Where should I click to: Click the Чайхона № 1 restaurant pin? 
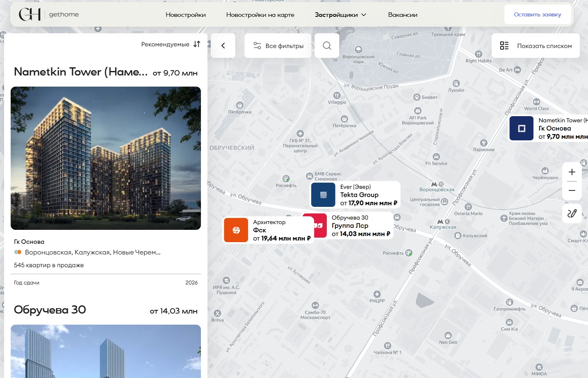tap(387, 346)
